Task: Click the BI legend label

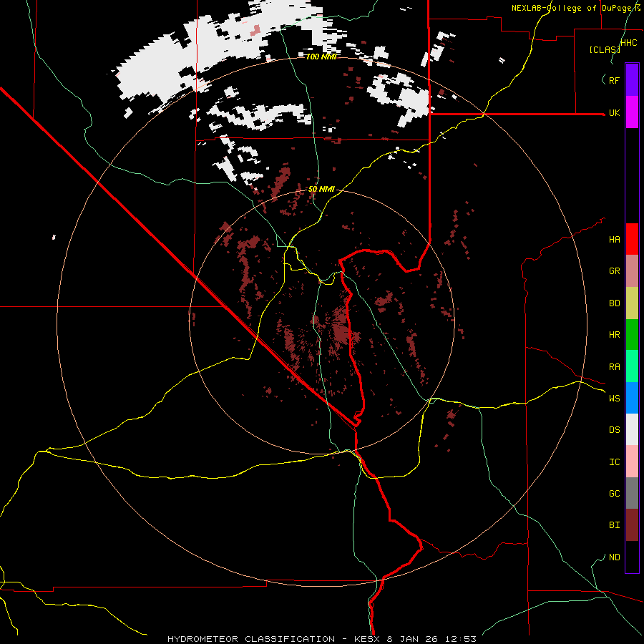Action: pos(614,525)
